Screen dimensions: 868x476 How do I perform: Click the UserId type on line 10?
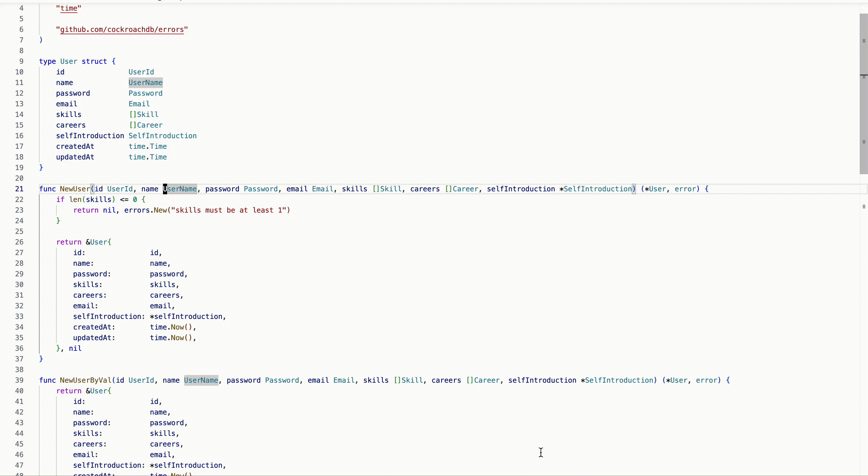click(x=141, y=72)
